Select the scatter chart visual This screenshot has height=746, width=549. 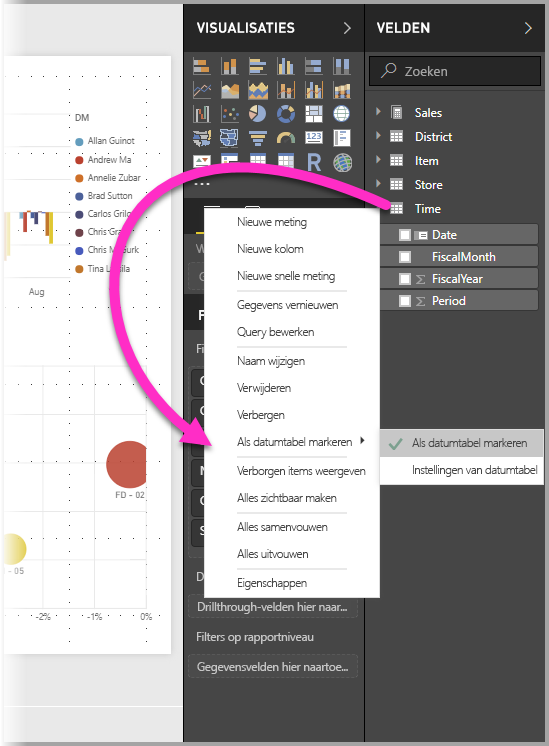230,114
